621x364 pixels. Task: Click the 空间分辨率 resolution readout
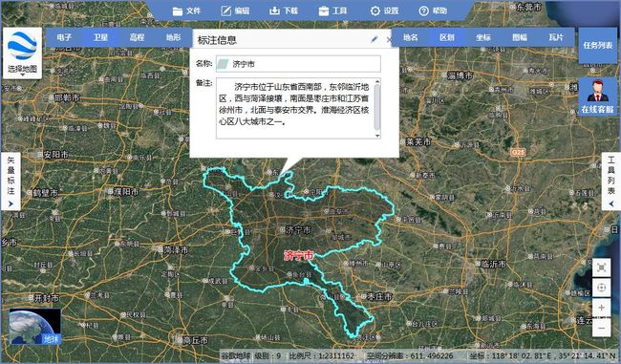tap(410, 355)
